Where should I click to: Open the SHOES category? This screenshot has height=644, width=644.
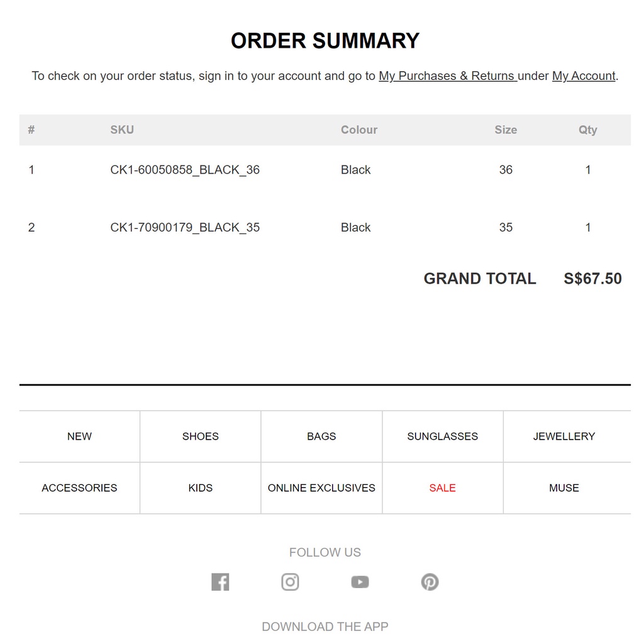pyautogui.click(x=201, y=436)
